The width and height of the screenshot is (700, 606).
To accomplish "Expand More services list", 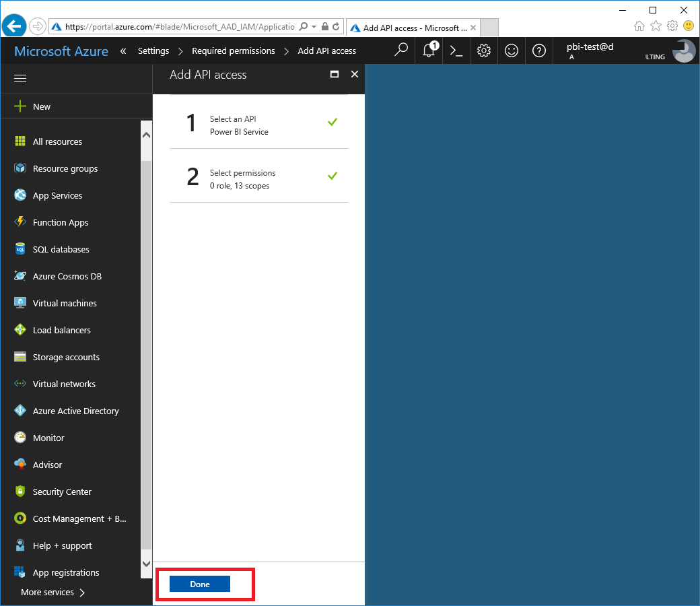I will tap(53, 593).
